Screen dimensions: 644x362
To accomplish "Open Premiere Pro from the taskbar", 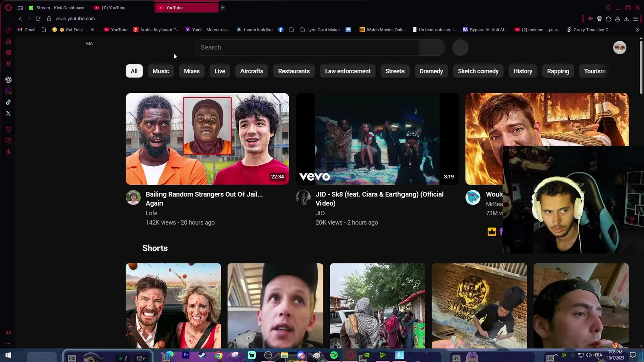I will click(x=186, y=355).
